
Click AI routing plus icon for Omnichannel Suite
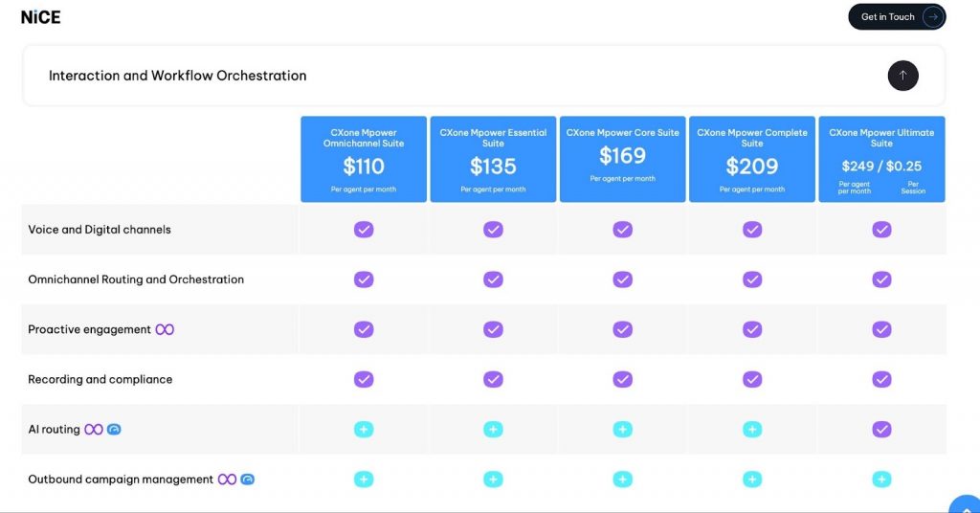tap(364, 430)
